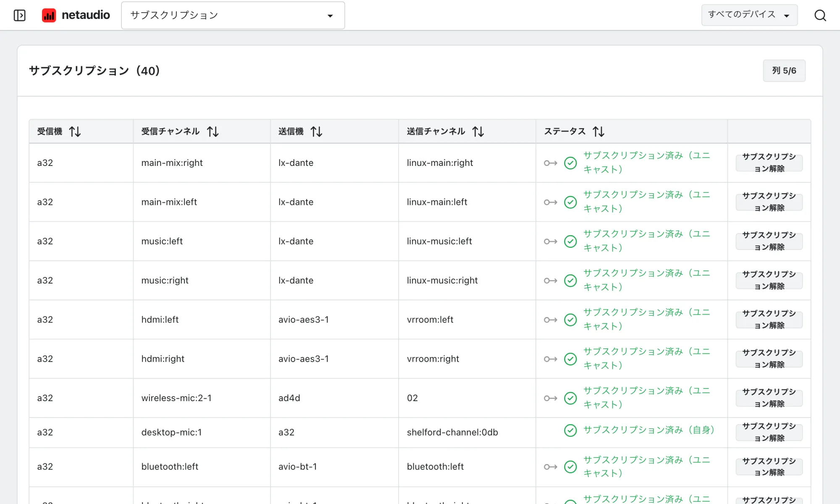Viewport: 840px width, 504px height.
Task: Click unicast arrow icon in music:right row
Action: [x=551, y=281]
